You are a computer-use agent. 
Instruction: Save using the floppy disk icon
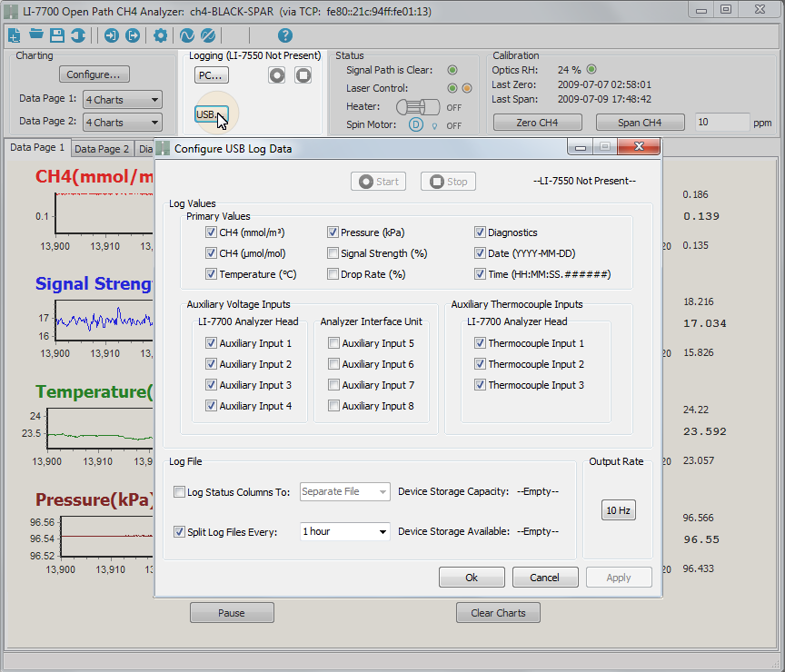[57, 35]
